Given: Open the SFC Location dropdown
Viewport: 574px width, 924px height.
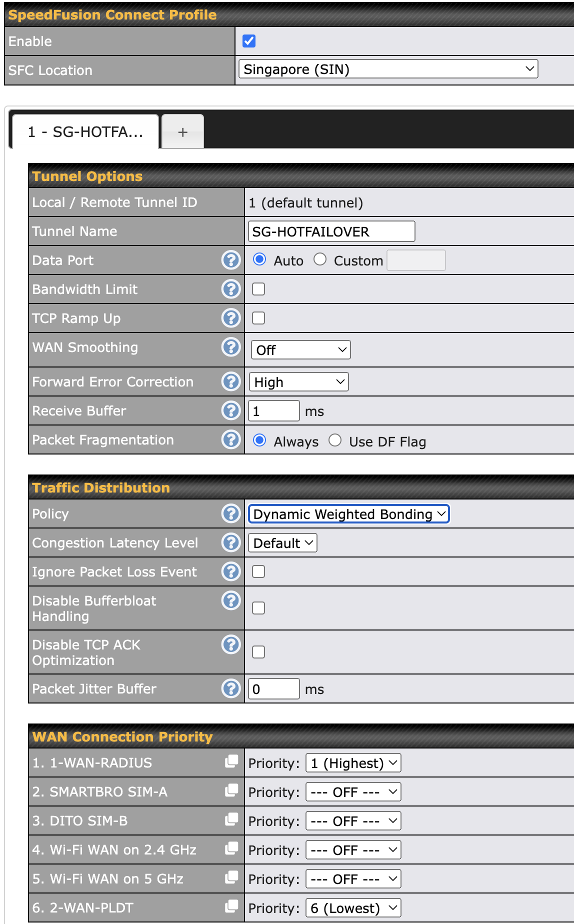Looking at the screenshot, I should pos(388,69).
